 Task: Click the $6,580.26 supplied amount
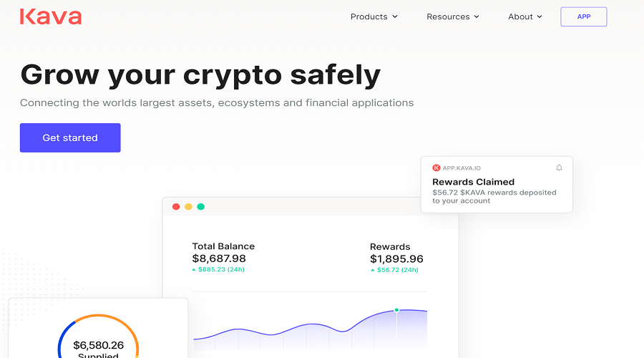pyautogui.click(x=99, y=345)
